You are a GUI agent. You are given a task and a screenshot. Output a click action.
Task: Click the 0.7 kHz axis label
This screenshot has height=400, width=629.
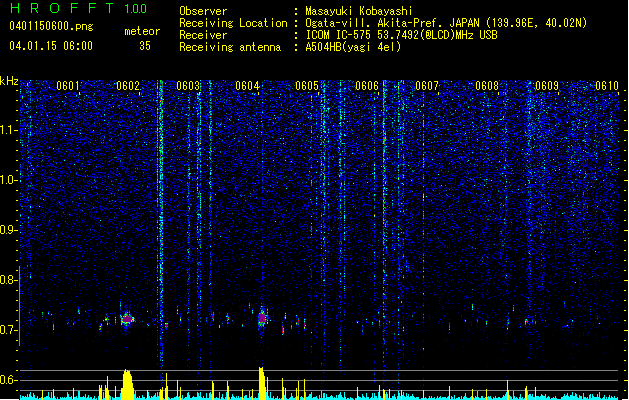coord(8,330)
